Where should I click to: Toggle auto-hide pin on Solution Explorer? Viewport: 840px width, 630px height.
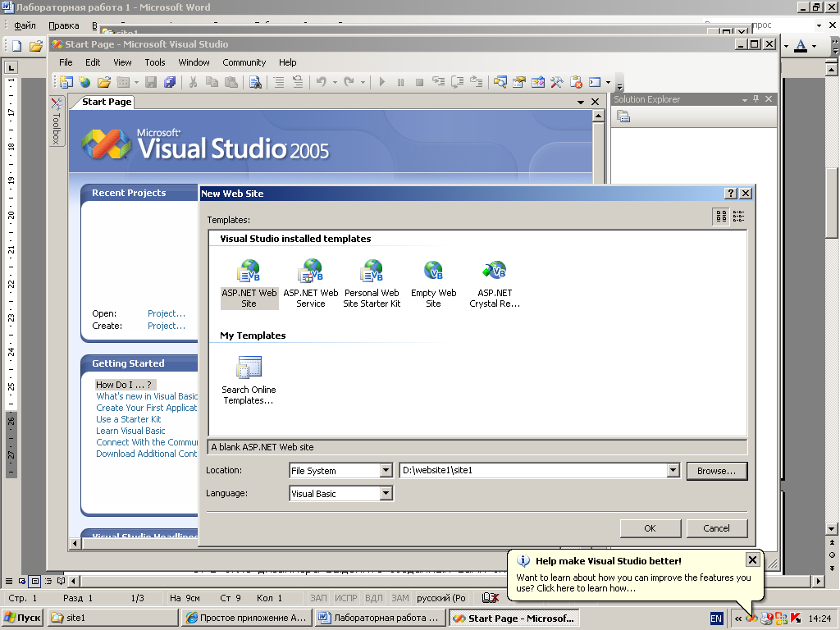[x=756, y=99]
